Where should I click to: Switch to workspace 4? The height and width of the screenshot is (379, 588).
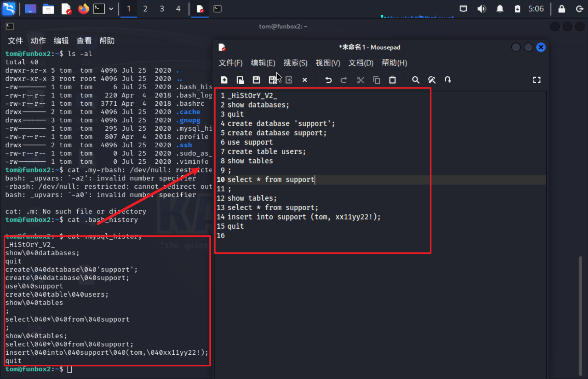coord(178,9)
